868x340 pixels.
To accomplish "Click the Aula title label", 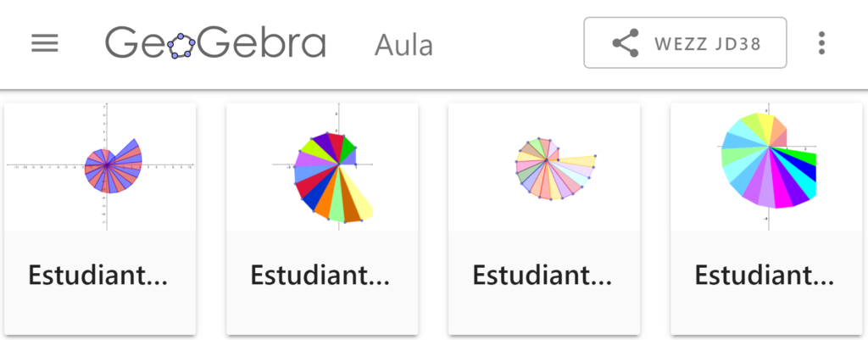I will point(403,44).
